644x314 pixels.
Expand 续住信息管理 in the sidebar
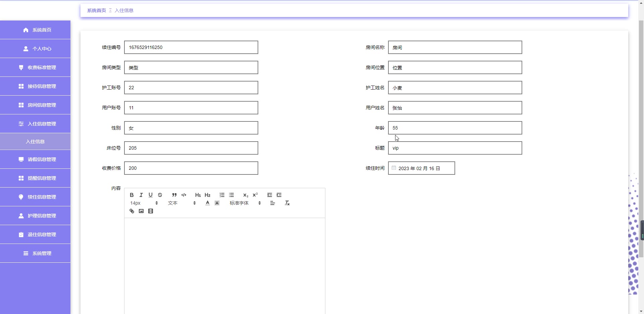(x=35, y=197)
